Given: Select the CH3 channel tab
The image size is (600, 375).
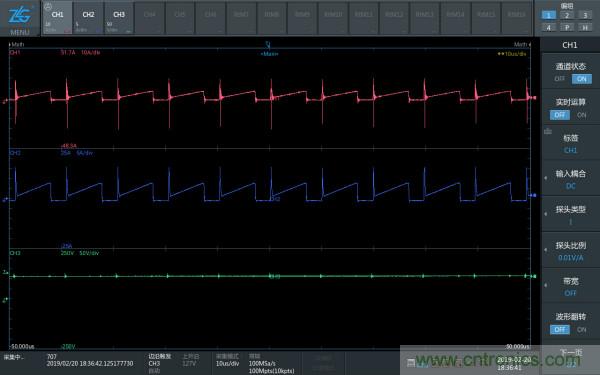Looking at the screenshot, I should pyautogui.click(x=119, y=18).
